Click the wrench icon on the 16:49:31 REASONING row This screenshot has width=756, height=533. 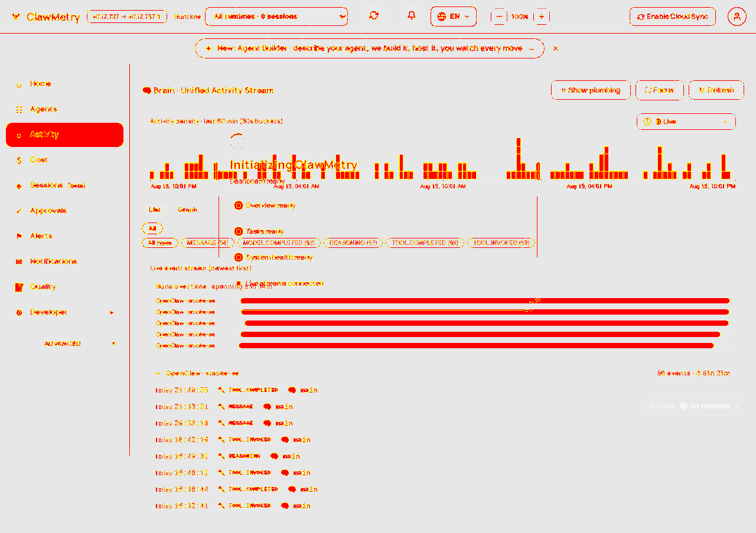click(x=221, y=456)
